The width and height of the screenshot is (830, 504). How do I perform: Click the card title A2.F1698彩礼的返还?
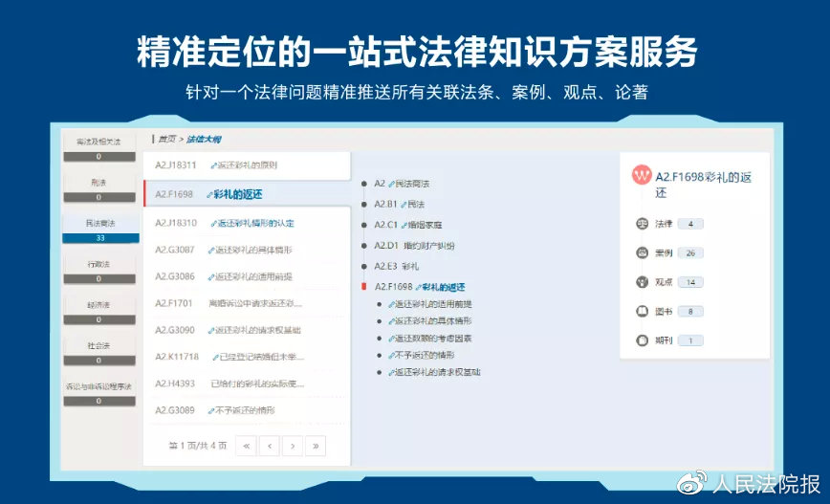[x=704, y=185]
